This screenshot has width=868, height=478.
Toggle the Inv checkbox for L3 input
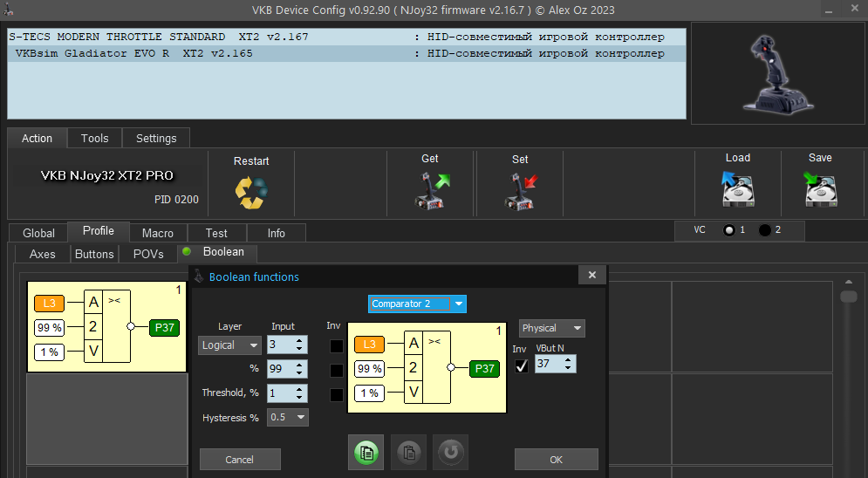pyautogui.click(x=337, y=346)
